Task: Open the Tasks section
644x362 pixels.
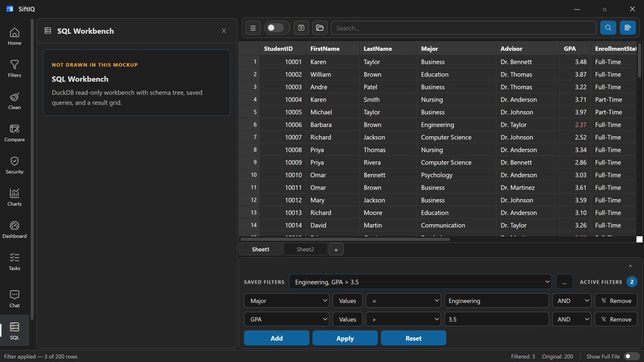Action: [15, 262]
